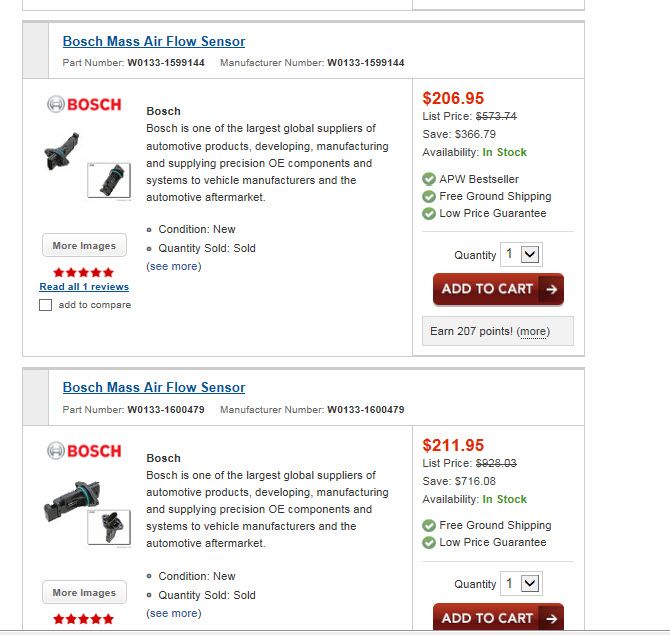Screen dimensions: 670x635
Task: Open second Bosch Mass Air Flow Sensor title
Action: (x=153, y=387)
